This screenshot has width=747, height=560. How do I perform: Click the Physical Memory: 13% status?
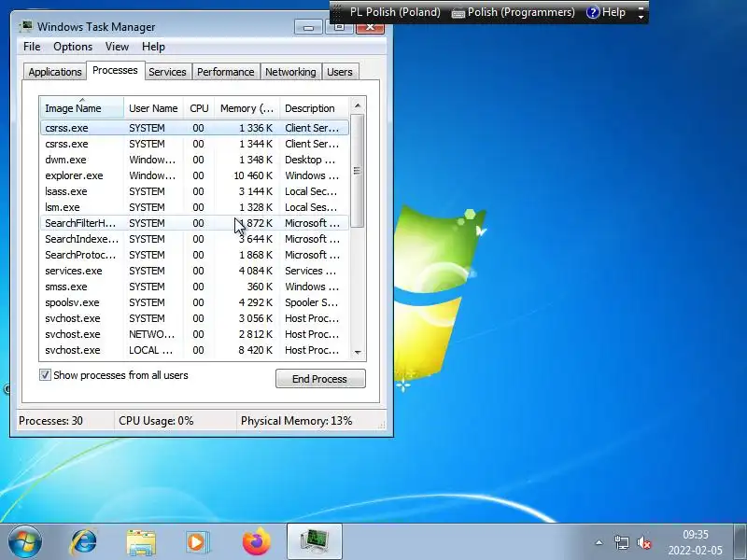(296, 421)
